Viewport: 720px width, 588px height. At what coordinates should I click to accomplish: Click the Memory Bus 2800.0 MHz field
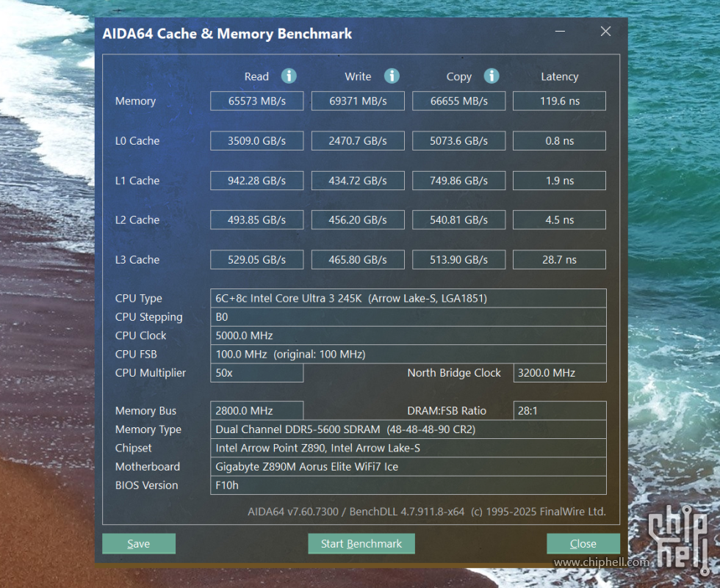(x=256, y=410)
